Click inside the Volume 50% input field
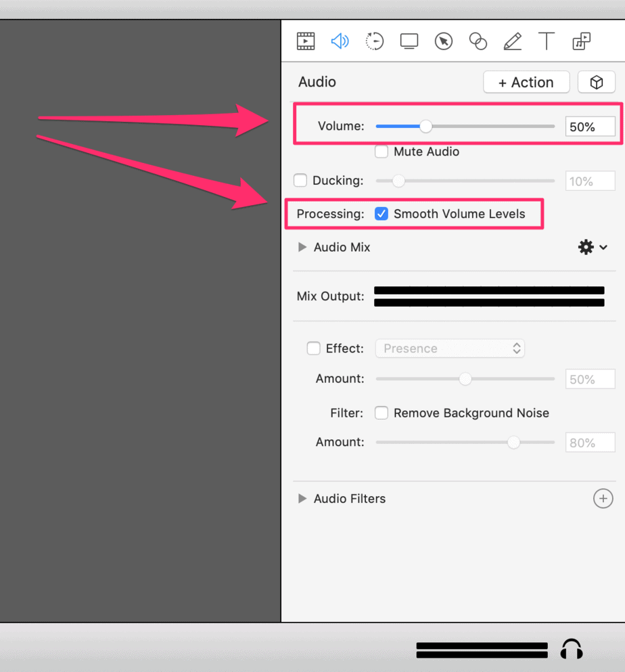The height and width of the screenshot is (672, 625). click(x=590, y=126)
